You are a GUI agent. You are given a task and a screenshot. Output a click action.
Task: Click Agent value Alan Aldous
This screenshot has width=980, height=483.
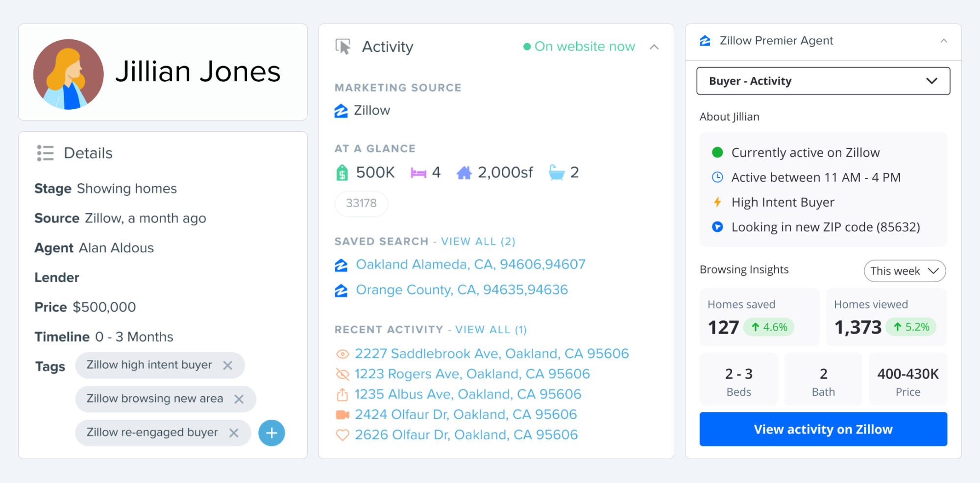[116, 248]
